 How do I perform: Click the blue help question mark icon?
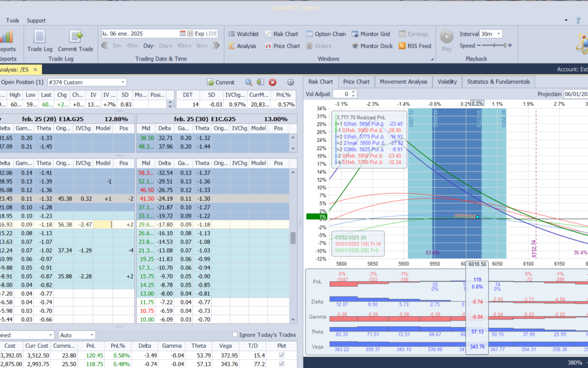pyautogui.click(x=578, y=20)
